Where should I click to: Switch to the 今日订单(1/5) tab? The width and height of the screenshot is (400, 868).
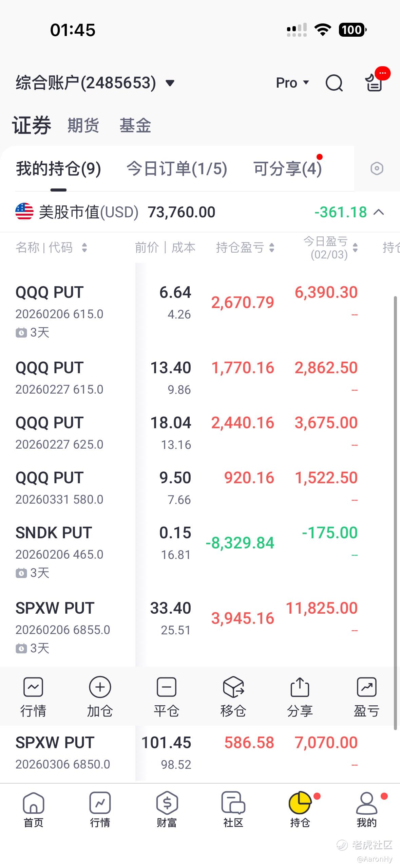177,169
